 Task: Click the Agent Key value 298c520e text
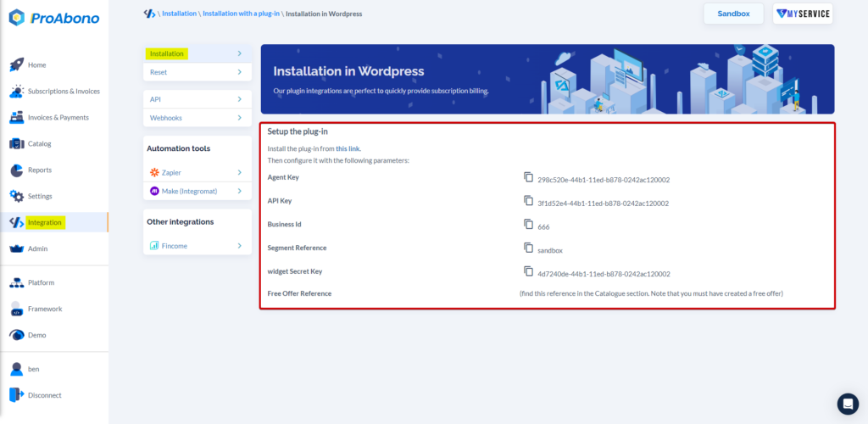604,180
